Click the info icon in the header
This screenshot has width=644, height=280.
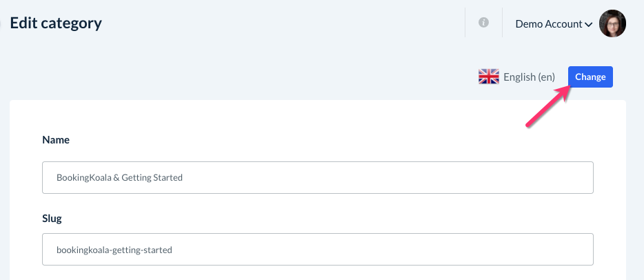click(483, 23)
